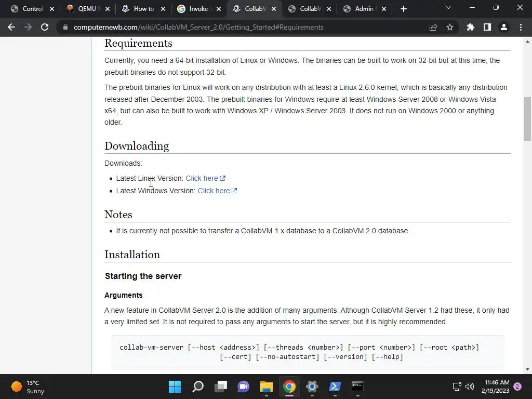Click the address bar URL
This screenshot has height=399, width=532.
(x=198, y=27)
